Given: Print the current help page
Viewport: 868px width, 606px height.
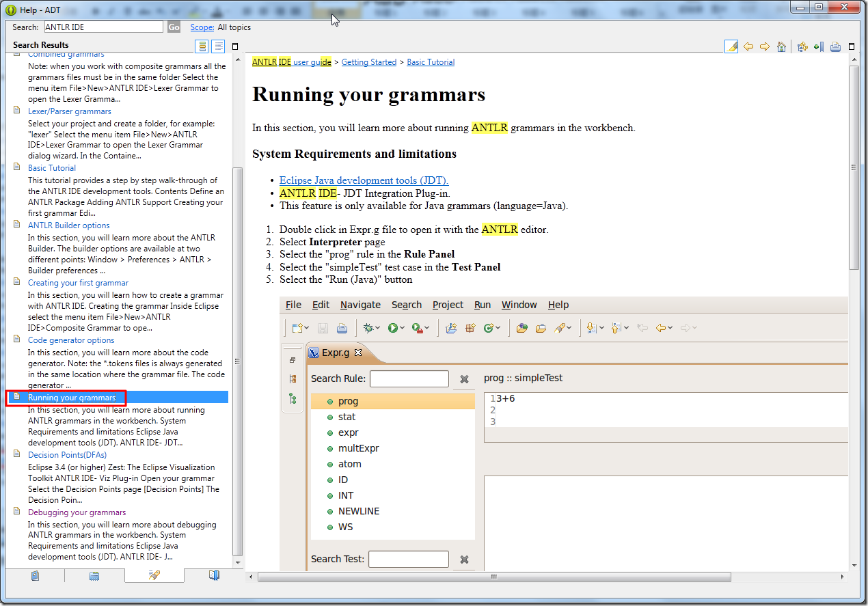Looking at the screenshot, I should click(835, 46).
